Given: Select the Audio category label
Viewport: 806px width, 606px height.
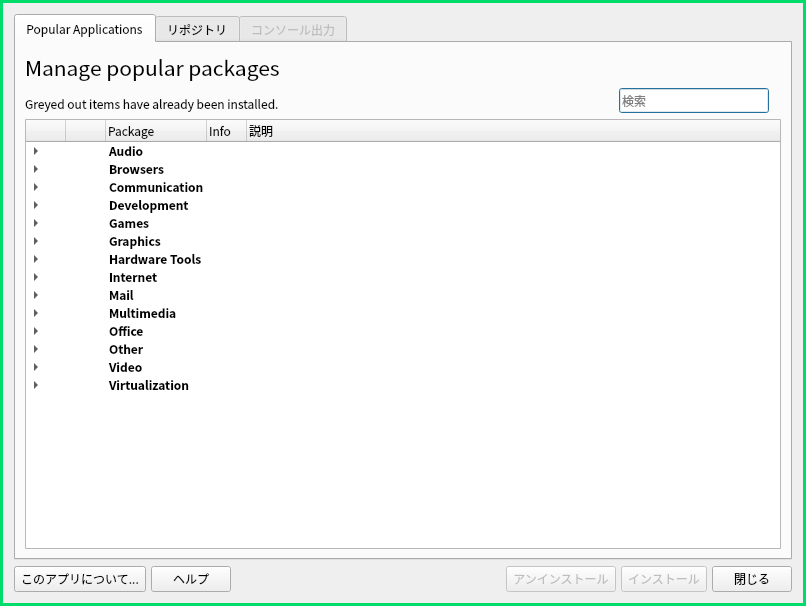Looking at the screenshot, I should pyautogui.click(x=126, y=151).
